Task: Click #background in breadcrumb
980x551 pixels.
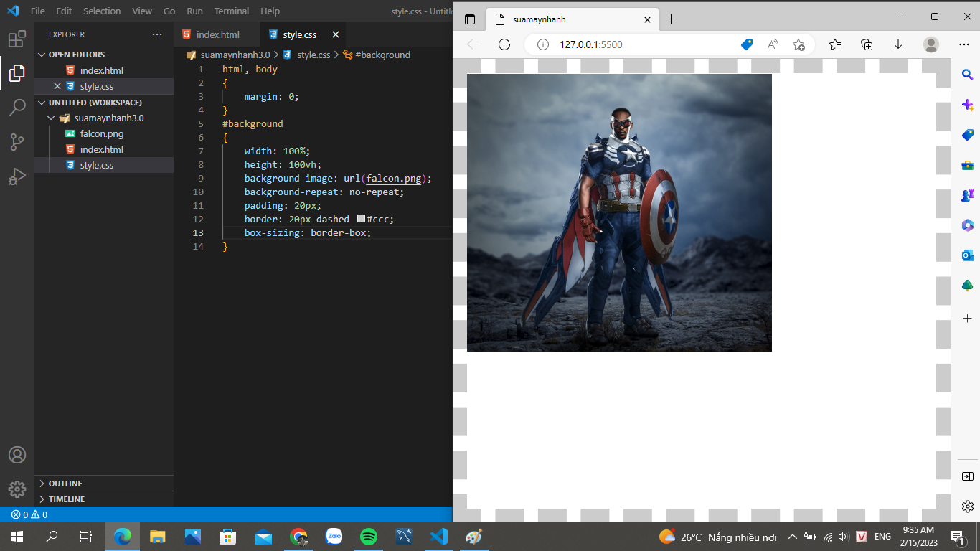Action: click(x=377, y=55)
